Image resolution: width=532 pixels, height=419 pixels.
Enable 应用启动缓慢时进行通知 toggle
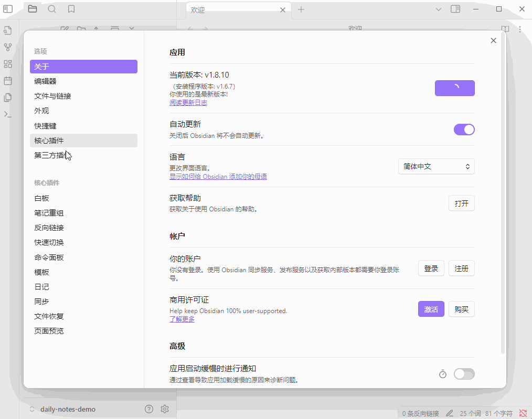(464, 374)
